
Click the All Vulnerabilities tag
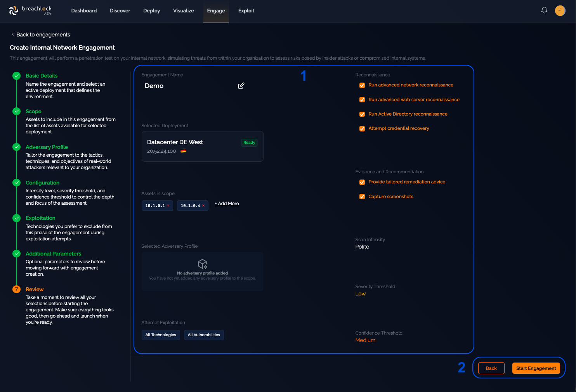(204, 335)
